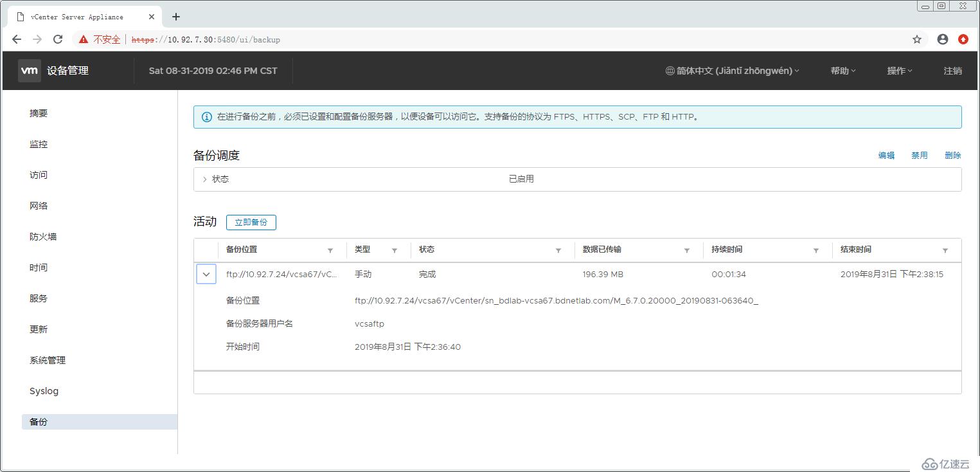Open the 帮助 dropdown menu
The width and height of the screenshot is (980, 472).
[x=843, y=71]
